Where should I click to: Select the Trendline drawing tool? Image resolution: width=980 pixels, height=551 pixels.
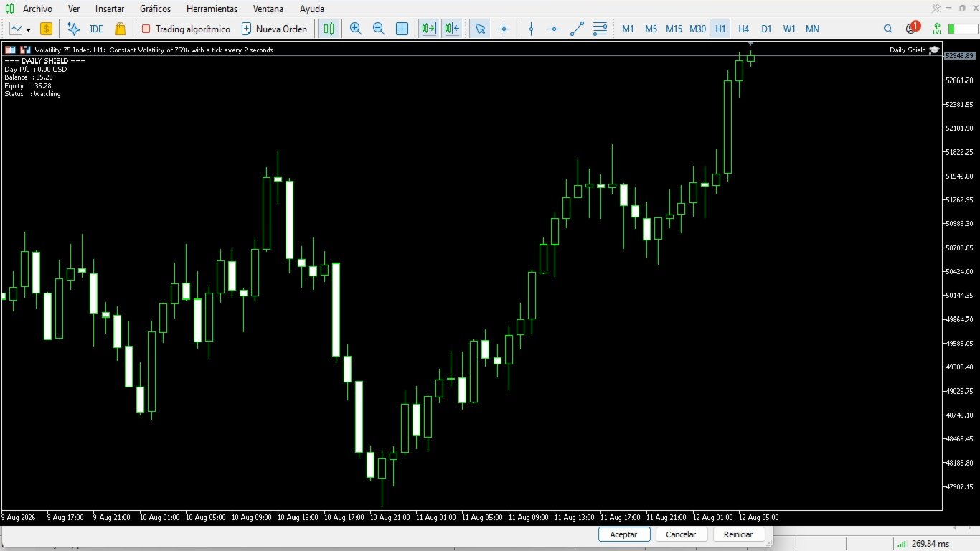click(x=577, y=29)
